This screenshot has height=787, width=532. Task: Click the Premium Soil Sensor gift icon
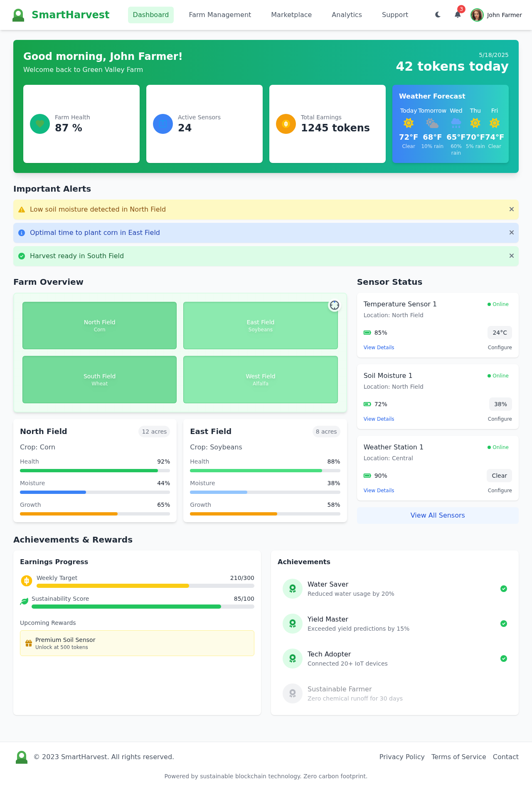pos(29,643)
